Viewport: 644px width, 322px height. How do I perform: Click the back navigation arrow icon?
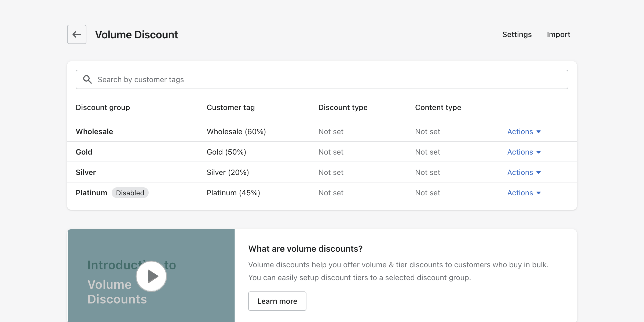(x=76, y=35)
